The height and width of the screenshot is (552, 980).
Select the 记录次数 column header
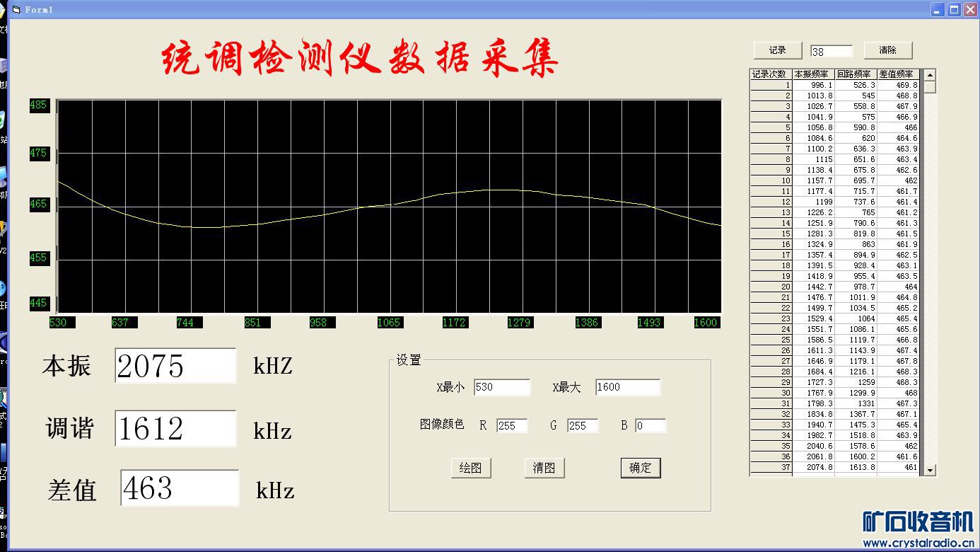click(x=771, y=74)
